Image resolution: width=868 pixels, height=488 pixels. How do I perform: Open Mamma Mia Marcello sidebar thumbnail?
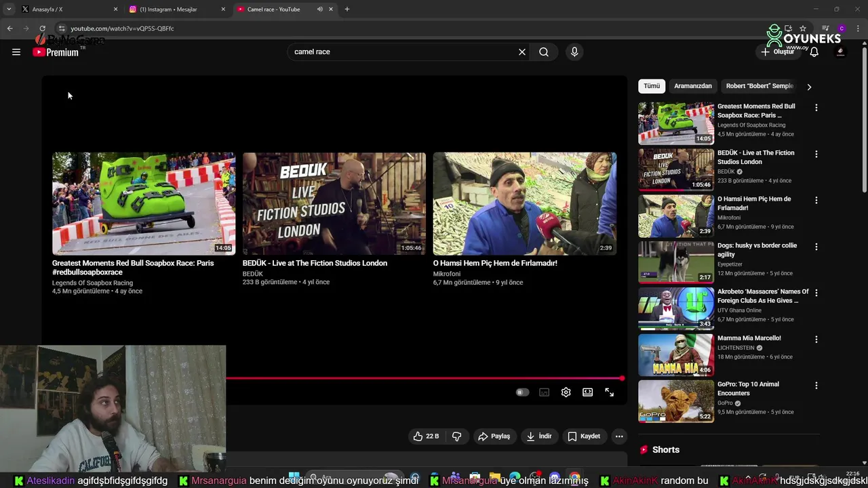(x=676, y=354)
